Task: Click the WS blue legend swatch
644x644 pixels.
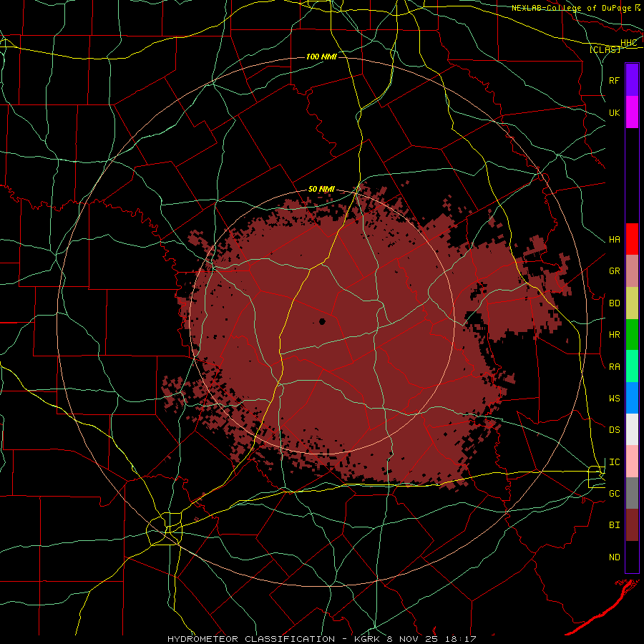Action: click(632, 398)
